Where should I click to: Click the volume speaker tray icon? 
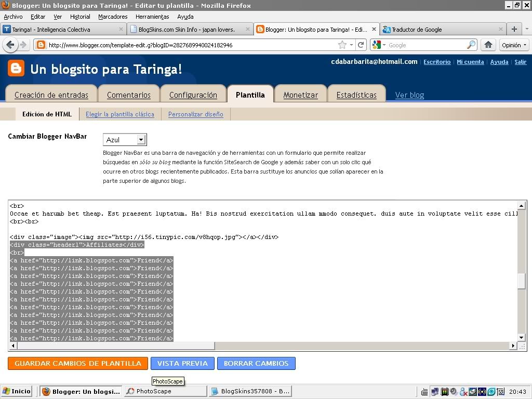point(453,392)
